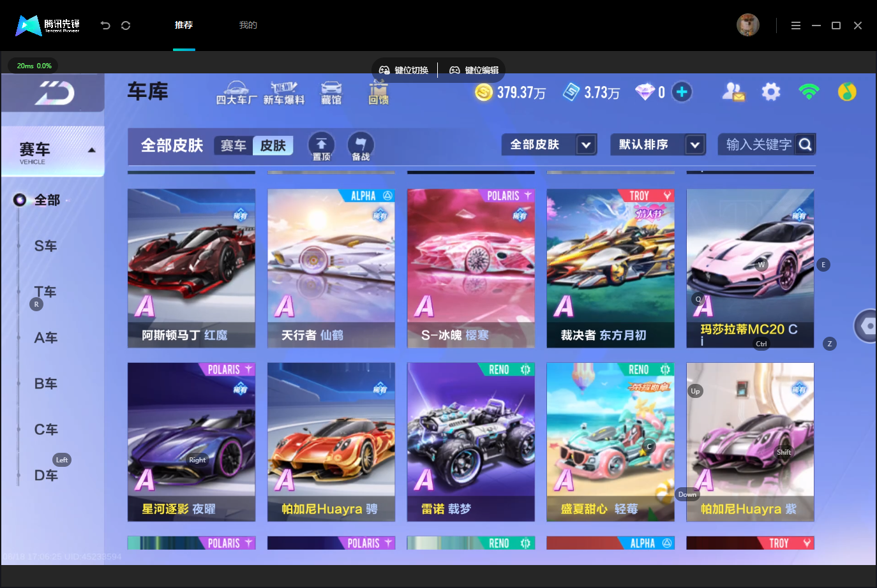Add diamonds with the plus button
Screen dimensions: 877x588
coord(682,92)
